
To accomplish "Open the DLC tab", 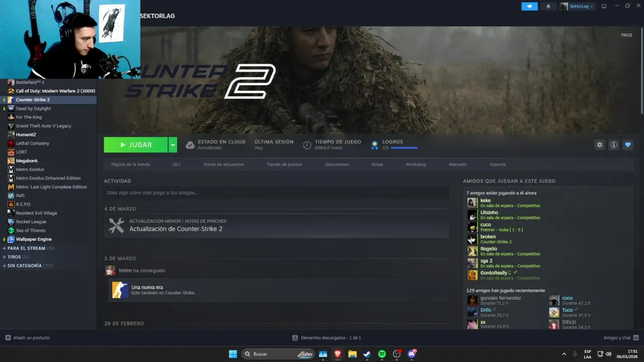I will tap(177, 164).
